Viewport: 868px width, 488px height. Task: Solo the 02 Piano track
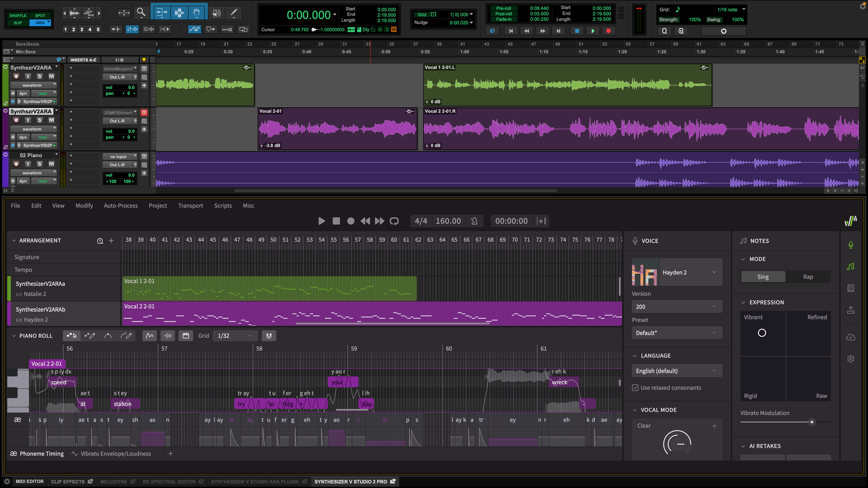[39, 164]
